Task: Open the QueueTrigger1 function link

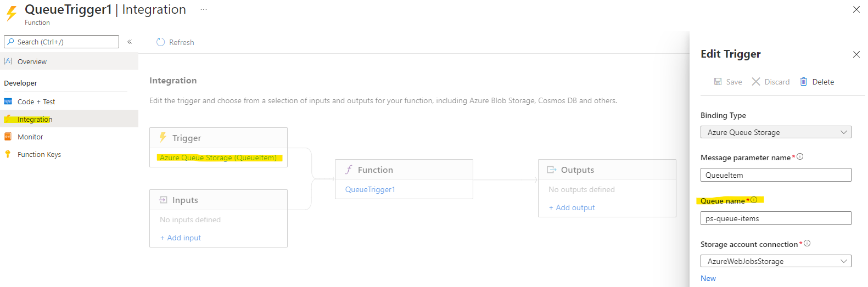Action: click(370, 189)
